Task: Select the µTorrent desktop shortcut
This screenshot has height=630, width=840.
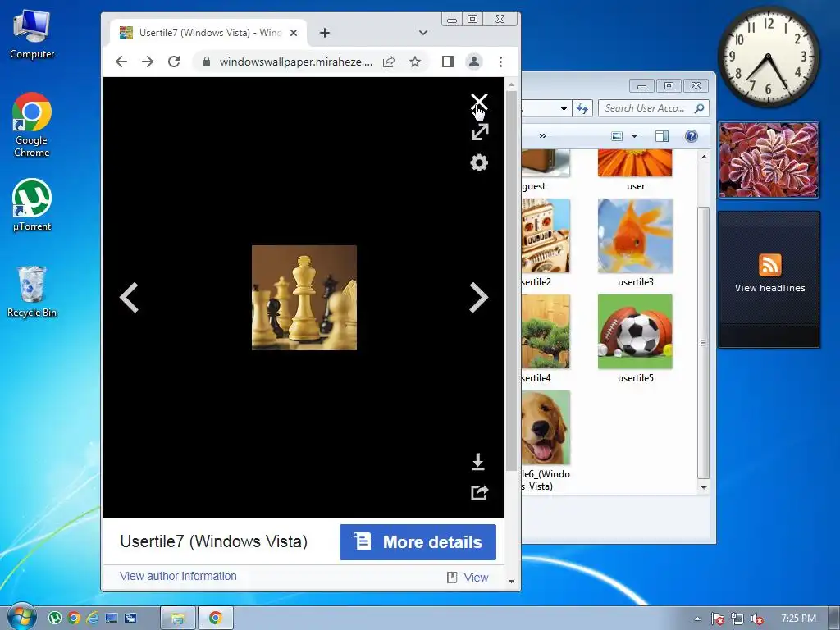Action: (x=32, y=205)
